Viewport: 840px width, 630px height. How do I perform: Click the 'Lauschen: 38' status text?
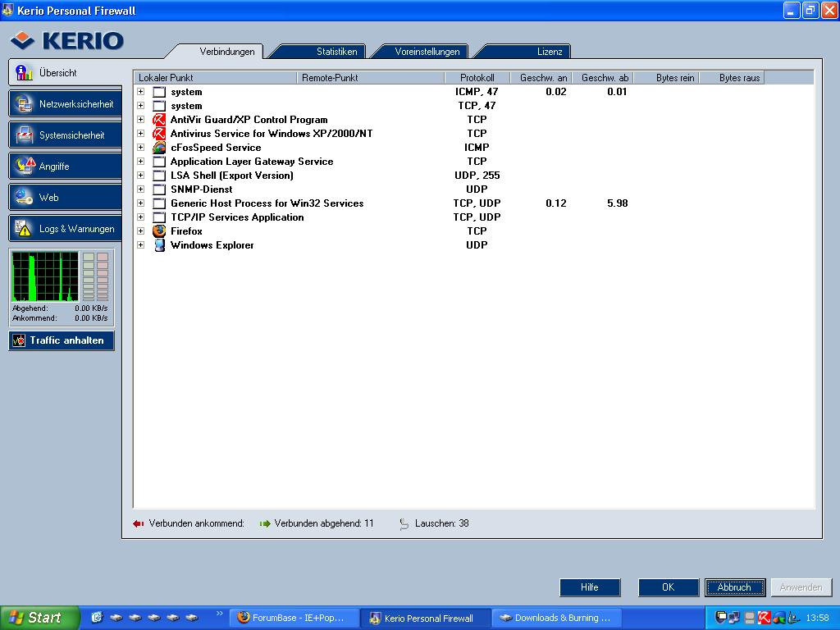point(441,523)
